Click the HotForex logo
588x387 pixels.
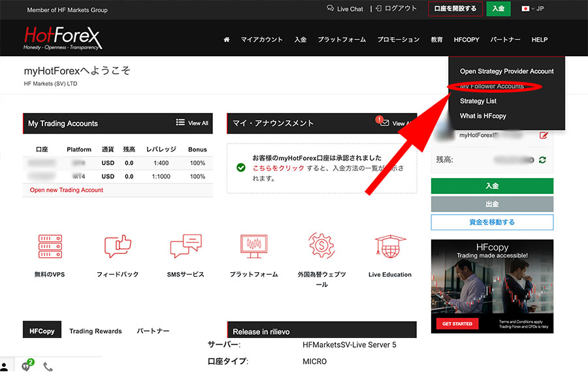coord(63,38)
